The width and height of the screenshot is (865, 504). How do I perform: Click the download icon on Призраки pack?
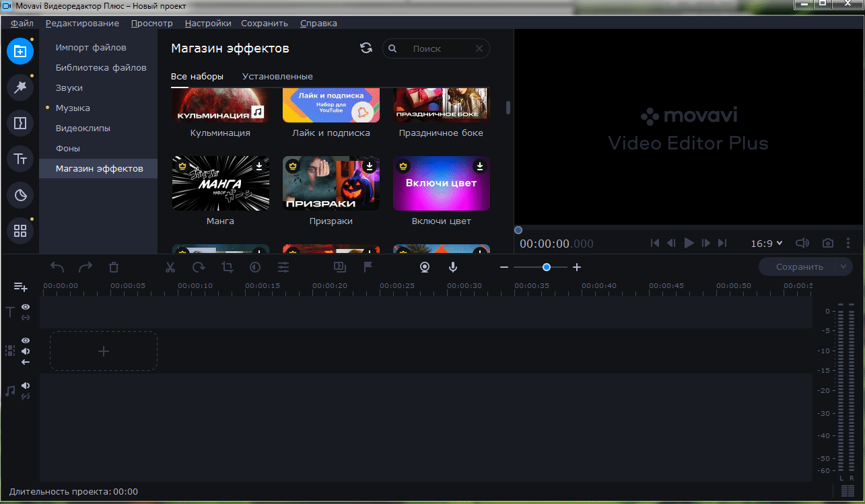coord(369,166)
